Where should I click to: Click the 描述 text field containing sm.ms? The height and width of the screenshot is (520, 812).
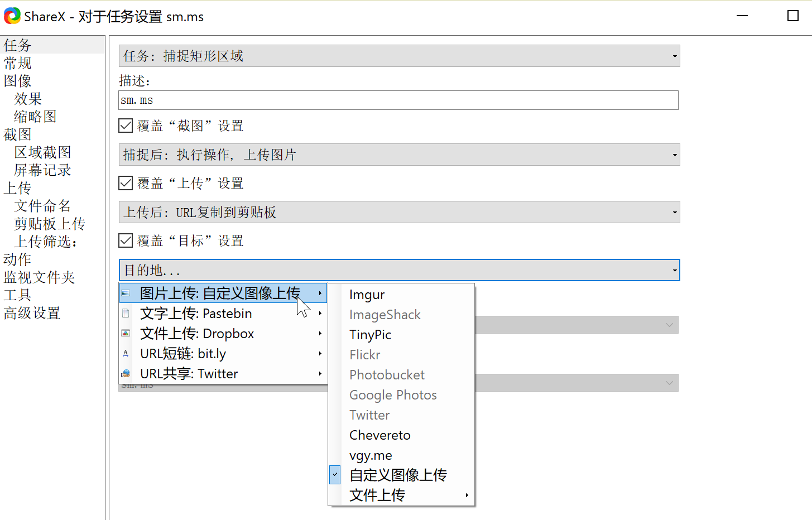pos(398,100)
